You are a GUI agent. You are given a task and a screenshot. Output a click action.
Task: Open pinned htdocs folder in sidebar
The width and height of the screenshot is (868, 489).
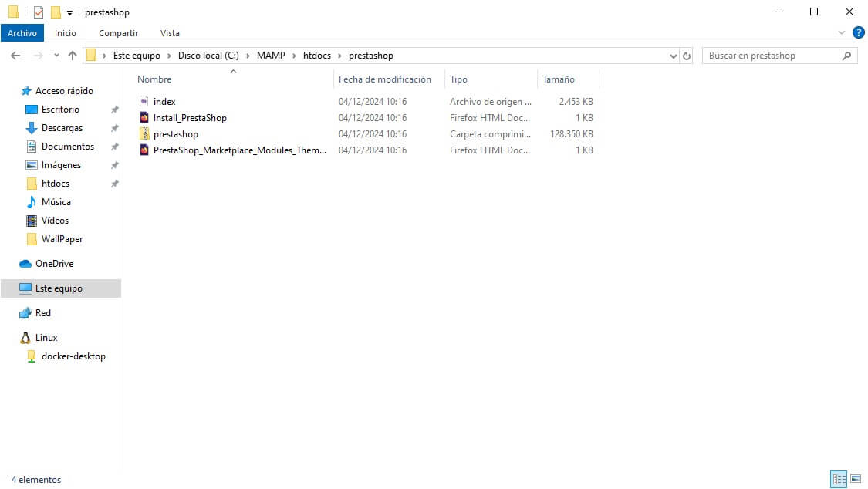pyautogui.click(x=56, y=184)
